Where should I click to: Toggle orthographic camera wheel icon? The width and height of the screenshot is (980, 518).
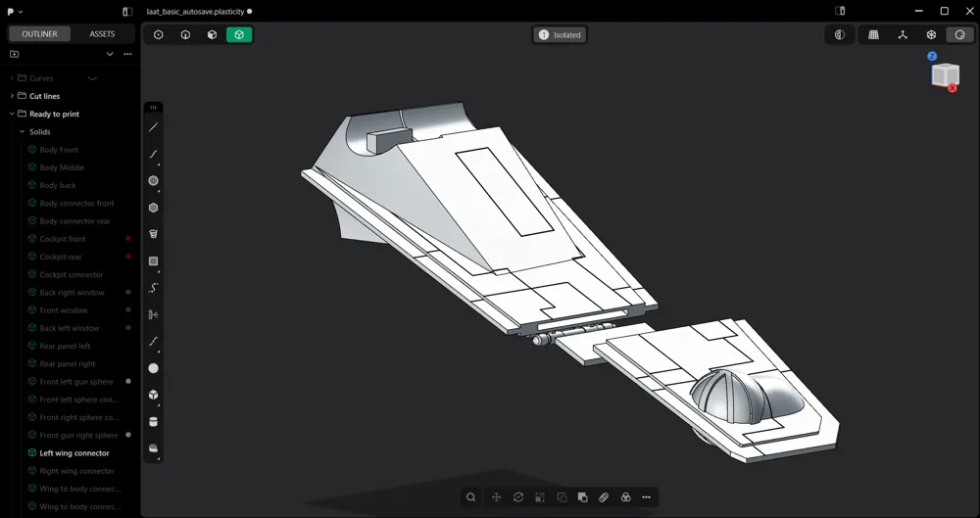[x=931, y=35]
